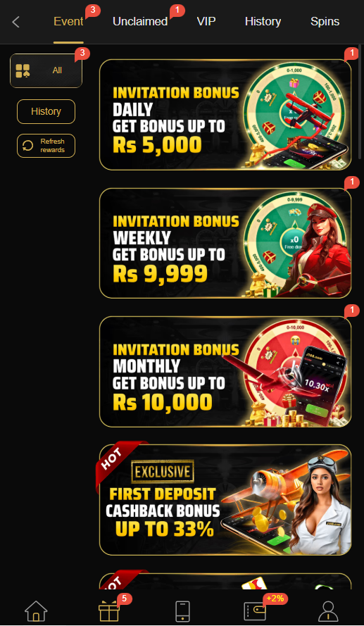Viewport: 364px width, 626px height.
Task: Switch to the Spins tab
Action: (325, 22)
